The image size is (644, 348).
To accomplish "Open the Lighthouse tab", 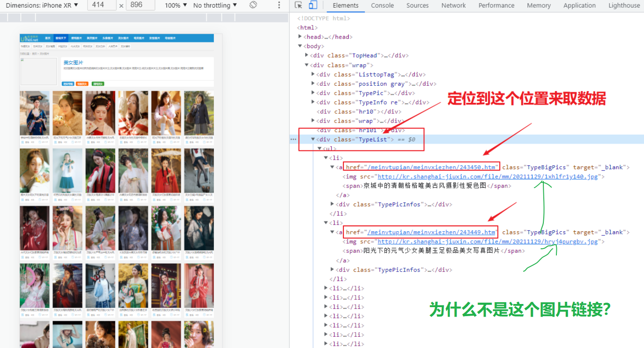I will pyautogui.click(x=624, y=5).
